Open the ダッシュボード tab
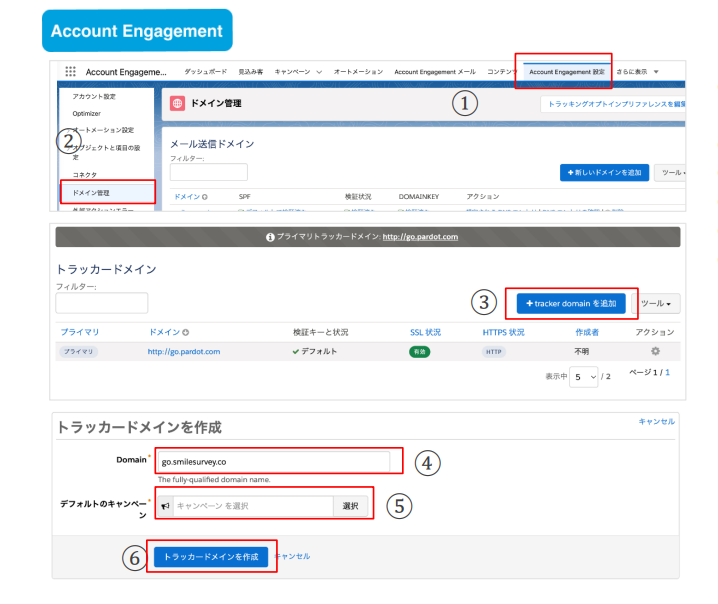Viewport: 718px width, 604px height. coord(206,72)
